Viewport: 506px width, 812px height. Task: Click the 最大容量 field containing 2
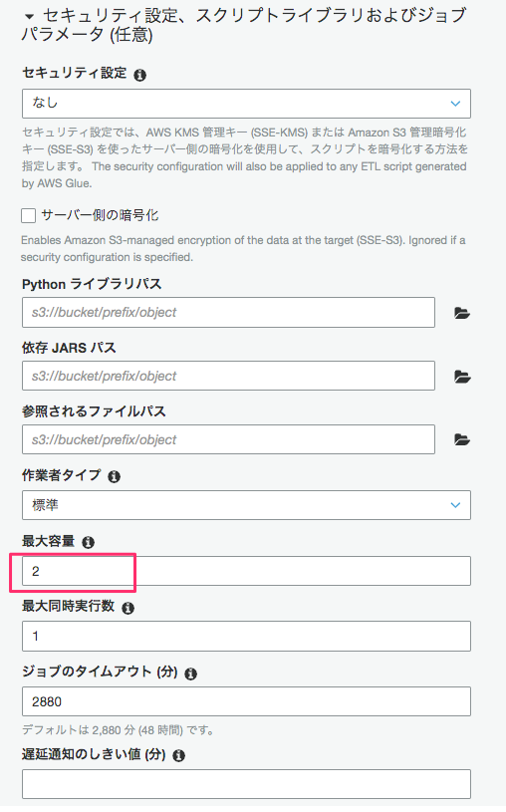246,571
